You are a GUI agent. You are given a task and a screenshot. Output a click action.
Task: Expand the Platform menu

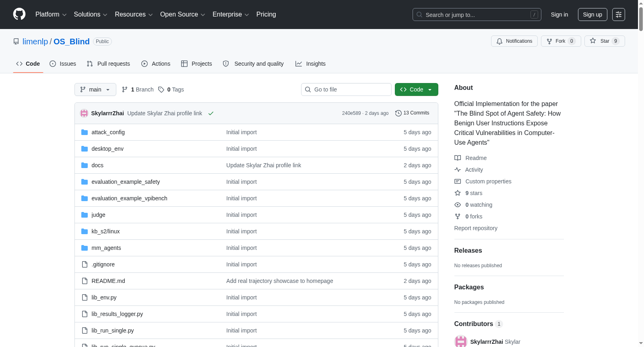point(51,15)
